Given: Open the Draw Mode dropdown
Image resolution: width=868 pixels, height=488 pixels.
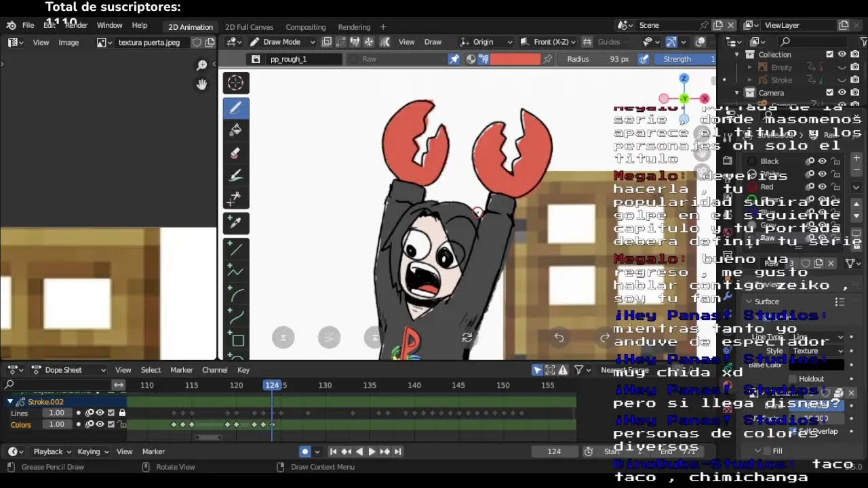Looking at the screenshot, I should pyautogui.click(x=281, y=42).
